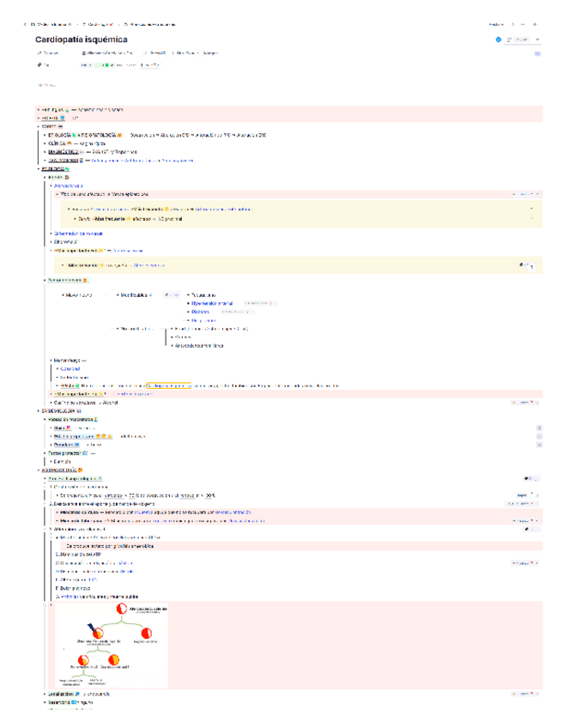Click the Cardiopatía isquémica page title

tap(82, 40)
